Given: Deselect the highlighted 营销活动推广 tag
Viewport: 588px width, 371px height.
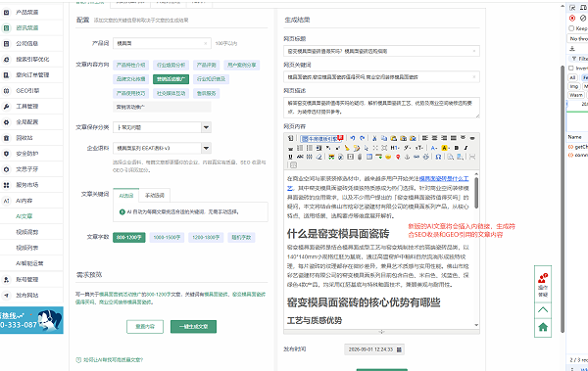Looking at the screenshot, I should click(x=171, y=79).
